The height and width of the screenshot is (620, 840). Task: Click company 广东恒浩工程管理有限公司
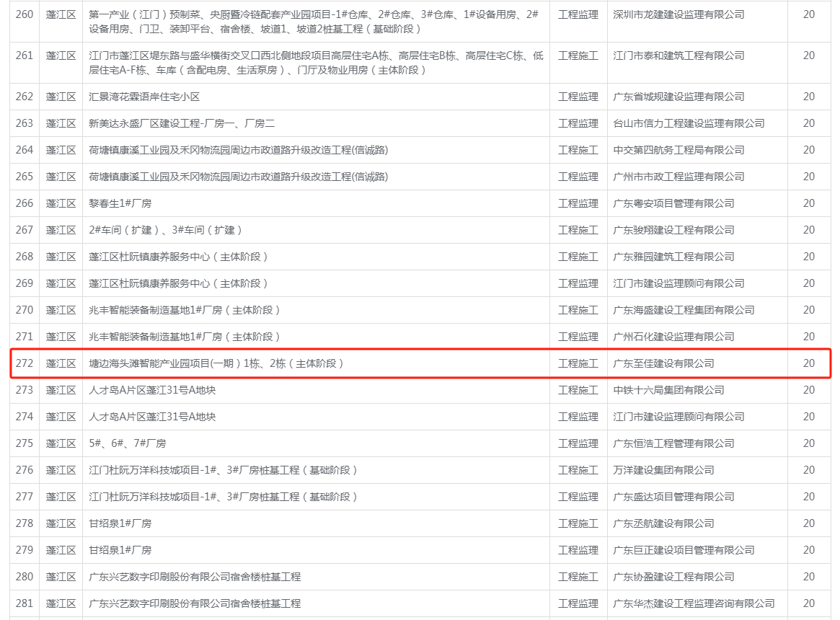click(x=674, y=443)
